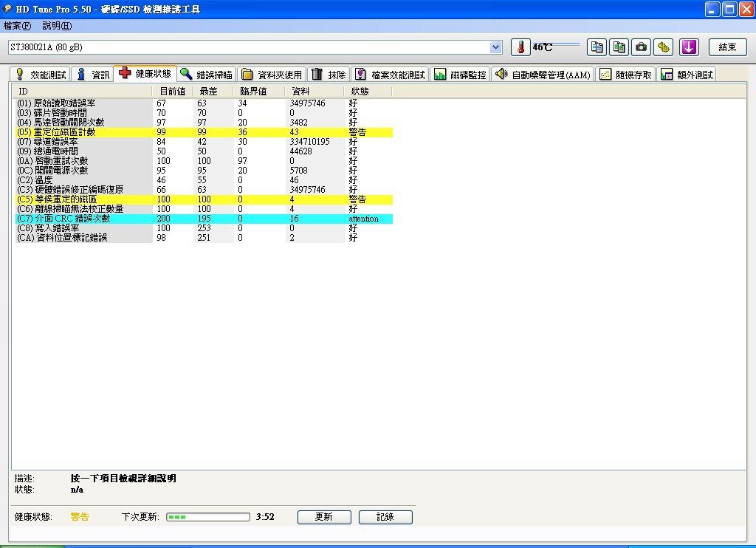Select highlighted row (C5) 等候重定的磁區
This screenshot has height=548, width=756.
[x=204, y=199]
